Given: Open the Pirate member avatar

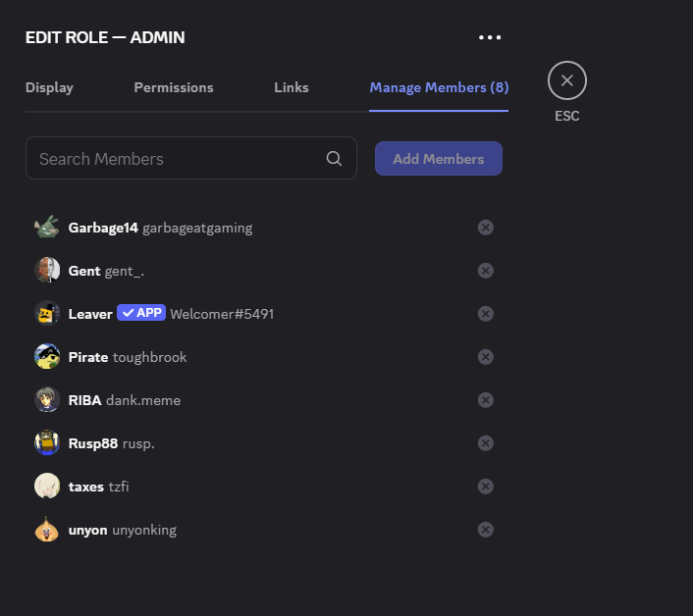Looking at the screenshot, I should tap(47, 357).
